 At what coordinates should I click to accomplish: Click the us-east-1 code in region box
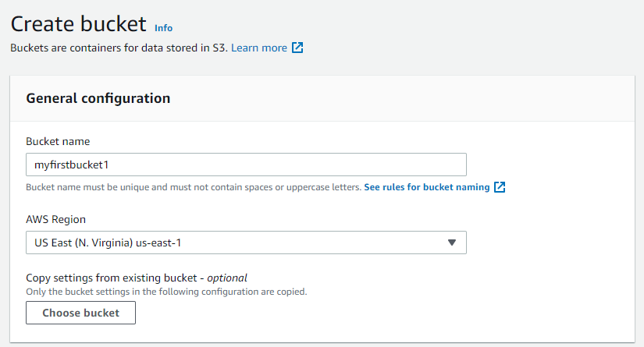tap(158, 243)
